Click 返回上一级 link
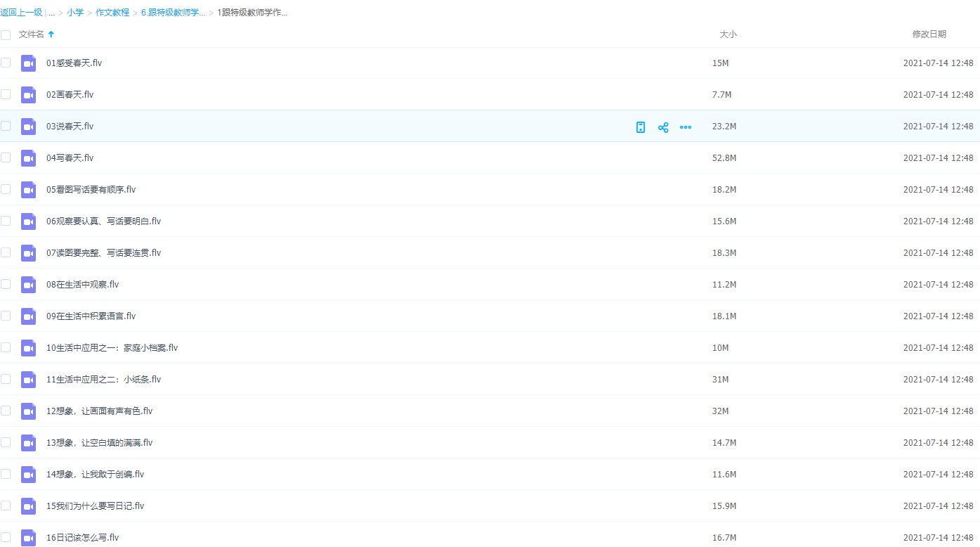 (x=21, y=13)
